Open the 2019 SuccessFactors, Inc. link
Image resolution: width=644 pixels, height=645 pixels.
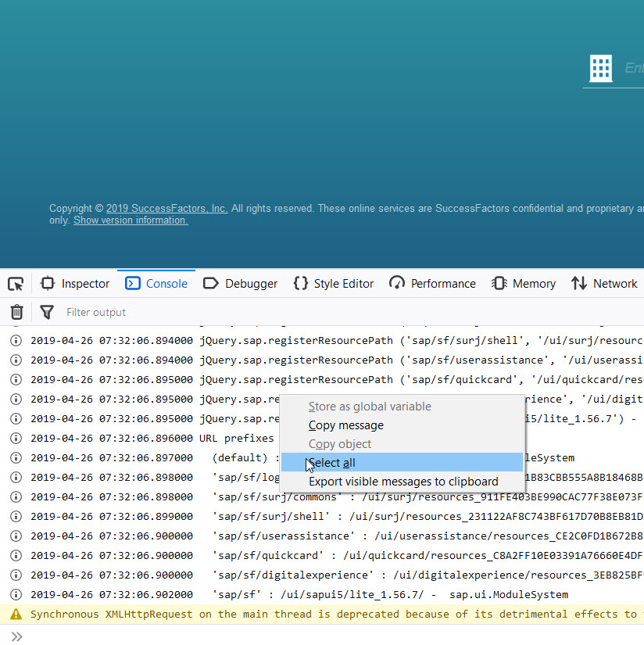[x=167, y=209]
